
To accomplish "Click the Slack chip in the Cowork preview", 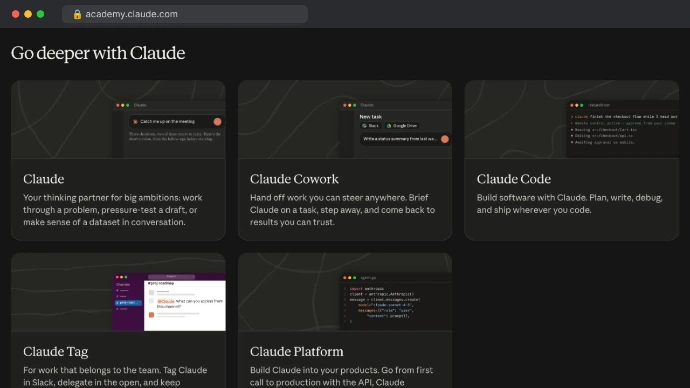I will click(x=371, y=126).
